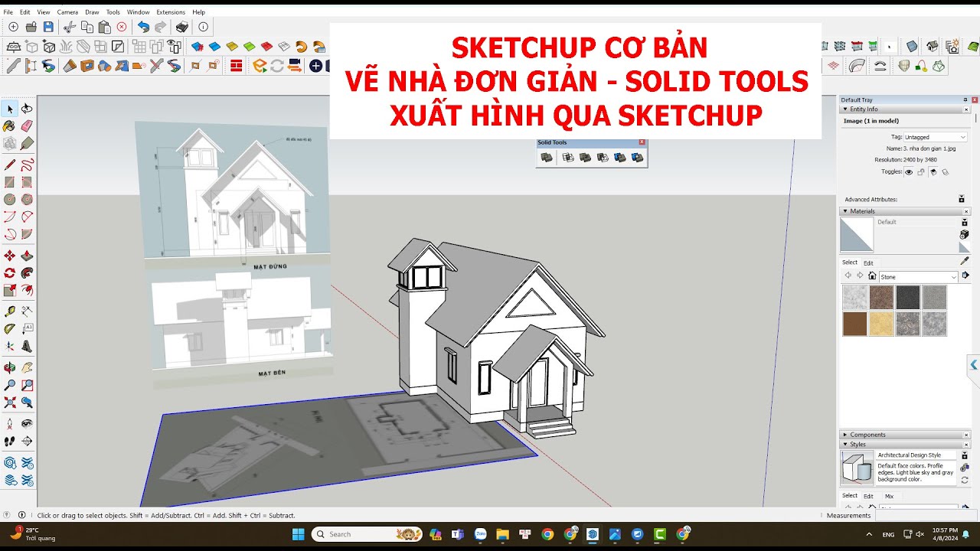The width and height of the screenshot is (980, 551).
Task: Open the Stone materials library dropdown
Action: [x=918, y=277]
